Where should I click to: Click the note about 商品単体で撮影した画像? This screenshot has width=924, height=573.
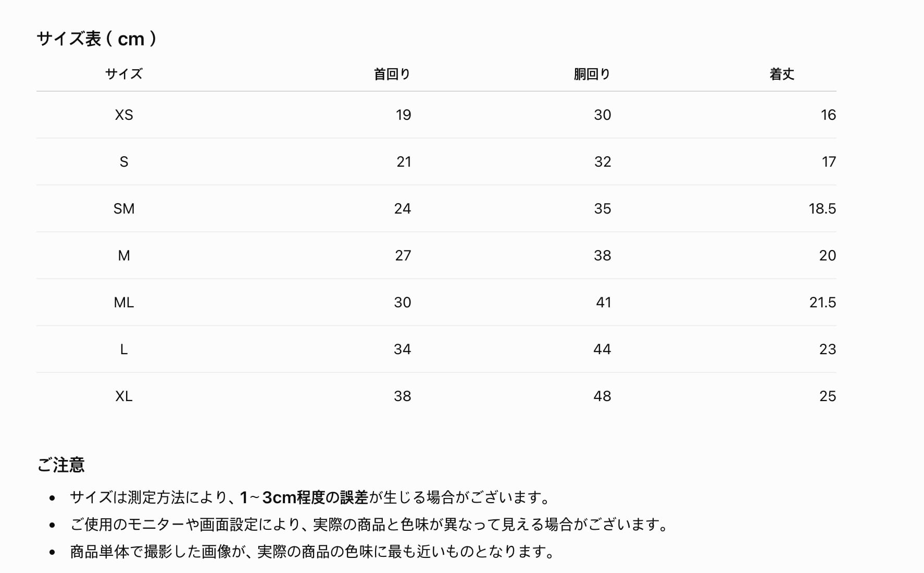coord(313,552)
